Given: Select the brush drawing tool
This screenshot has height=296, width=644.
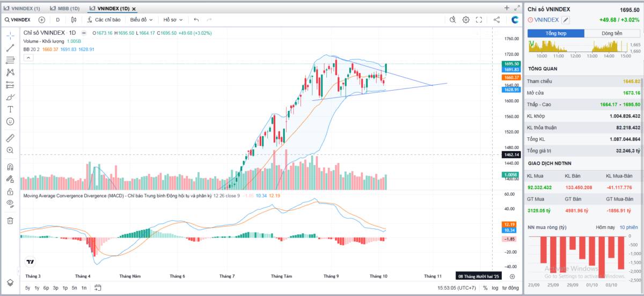Looking at the screenshot, I should (x=10, y=97).
